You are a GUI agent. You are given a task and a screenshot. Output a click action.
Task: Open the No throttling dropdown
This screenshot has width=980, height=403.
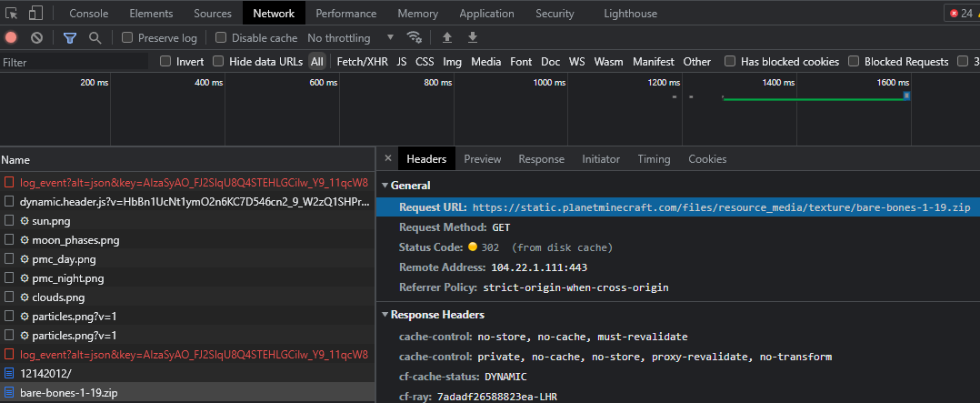(351, 37)
